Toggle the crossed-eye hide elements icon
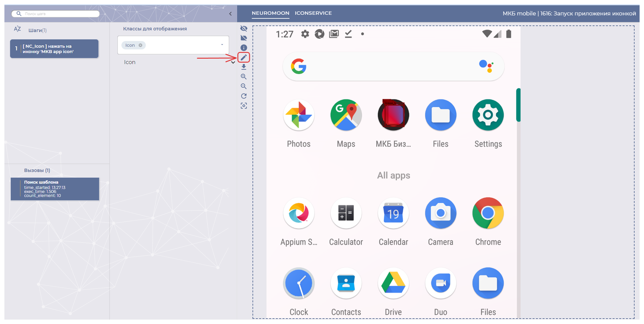This screenshot has height=324, width=644. tap(243, 28)
